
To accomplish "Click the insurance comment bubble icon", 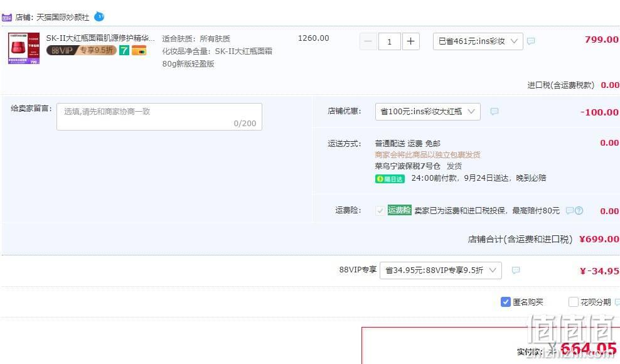I will tap(569, 210).
